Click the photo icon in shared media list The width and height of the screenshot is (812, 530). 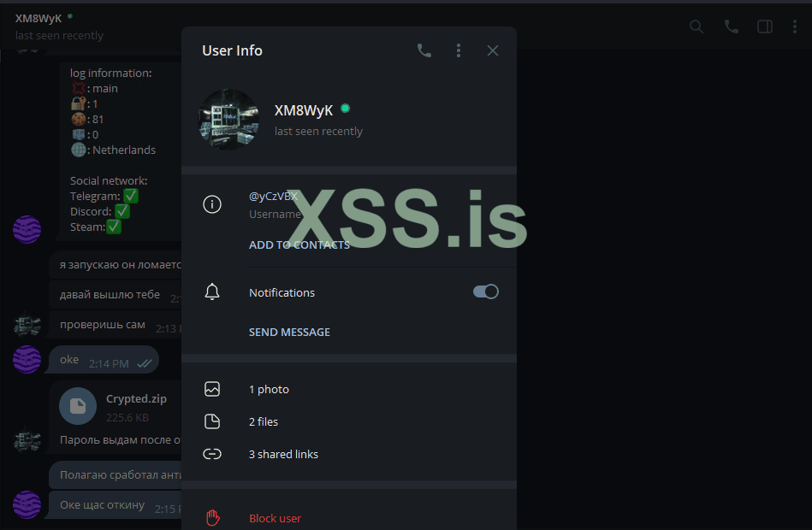point(212,389)
